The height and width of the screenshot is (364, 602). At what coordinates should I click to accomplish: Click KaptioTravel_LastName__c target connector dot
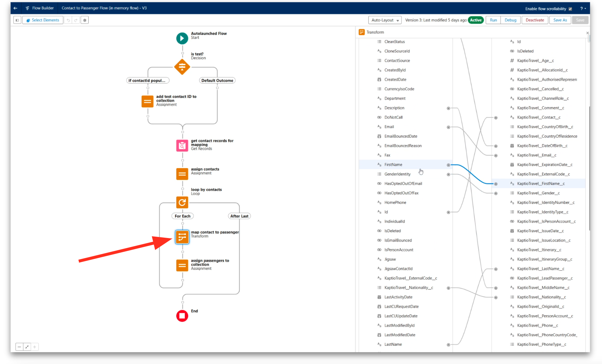point(496,269)
